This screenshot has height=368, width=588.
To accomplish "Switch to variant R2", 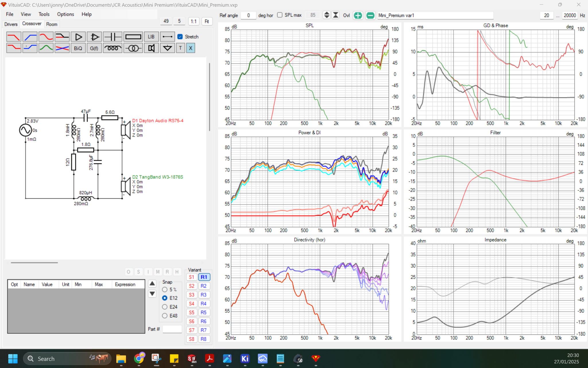I will (x=204, y=286).
